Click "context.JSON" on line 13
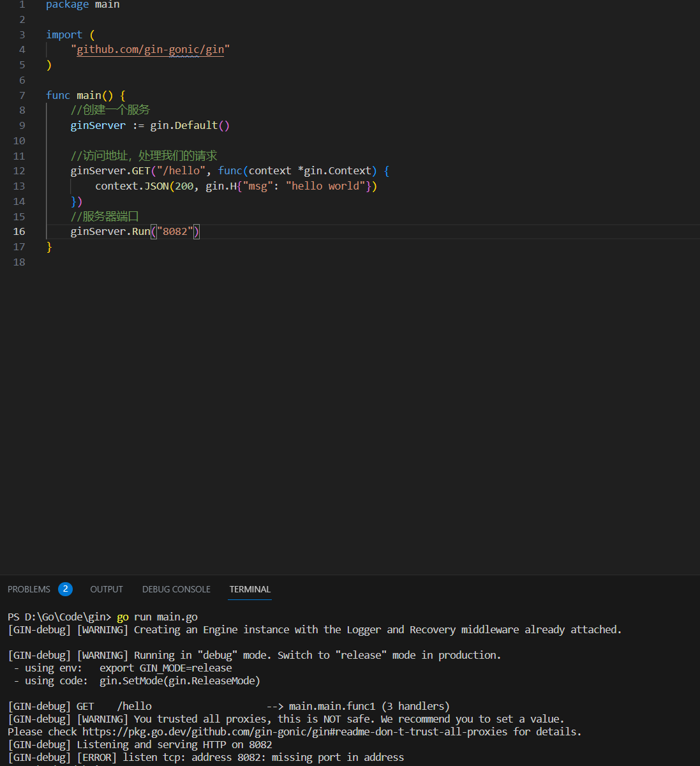Screen dimensions: 700x766 coord(132,186)
